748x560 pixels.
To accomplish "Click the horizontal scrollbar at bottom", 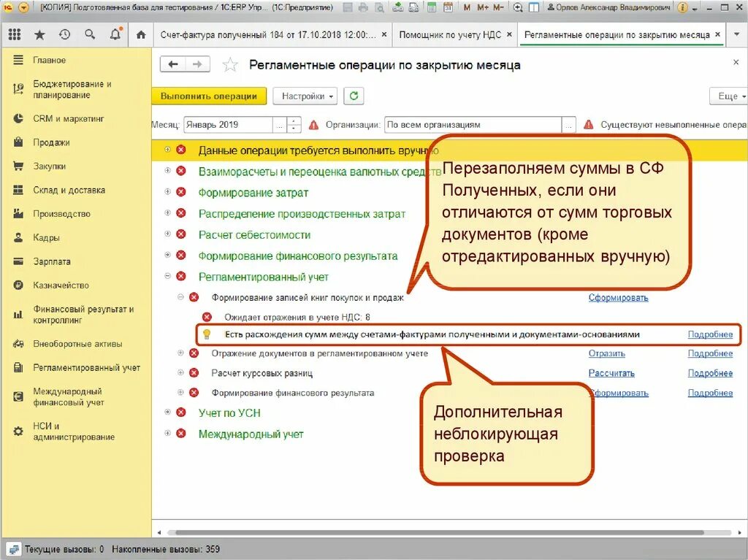I will 439,532.
